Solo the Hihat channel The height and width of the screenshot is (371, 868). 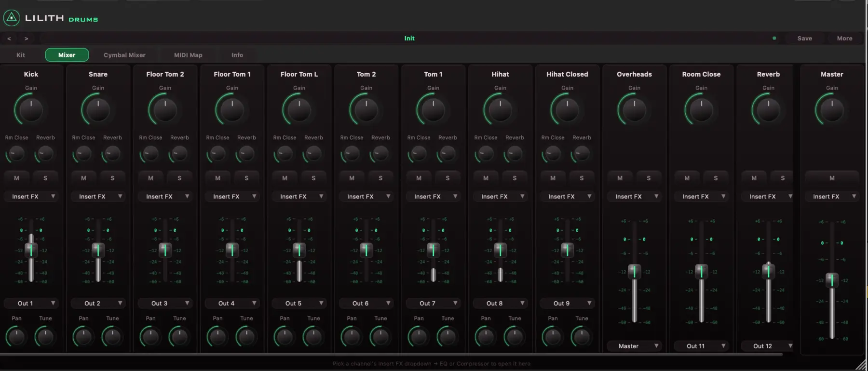(x=515, y=178)
